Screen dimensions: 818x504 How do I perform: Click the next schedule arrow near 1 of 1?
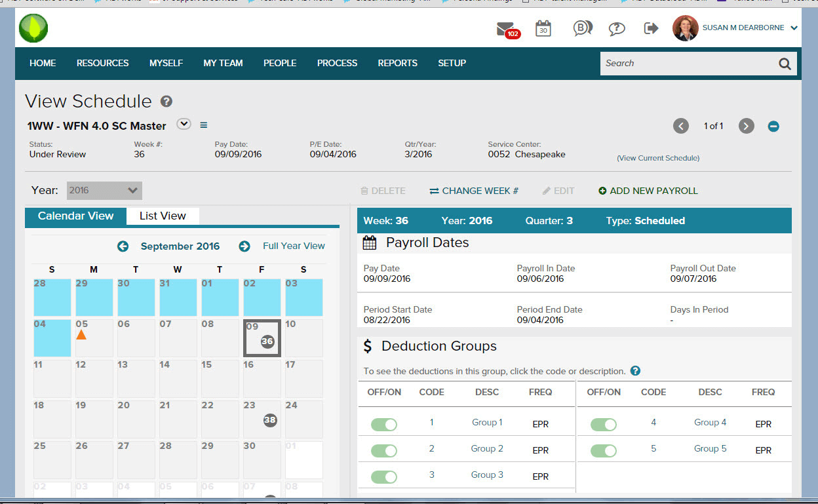(x=746, y=126)
